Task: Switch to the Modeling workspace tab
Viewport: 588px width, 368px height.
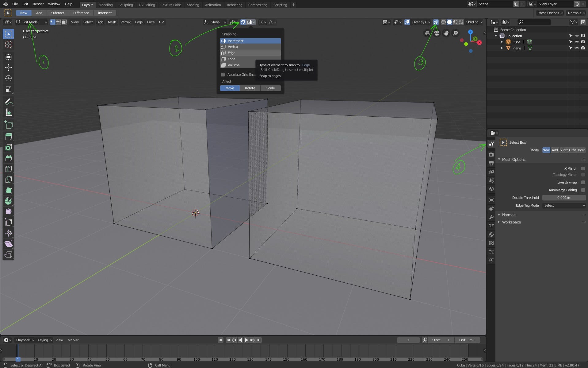Action: (105, 5)
